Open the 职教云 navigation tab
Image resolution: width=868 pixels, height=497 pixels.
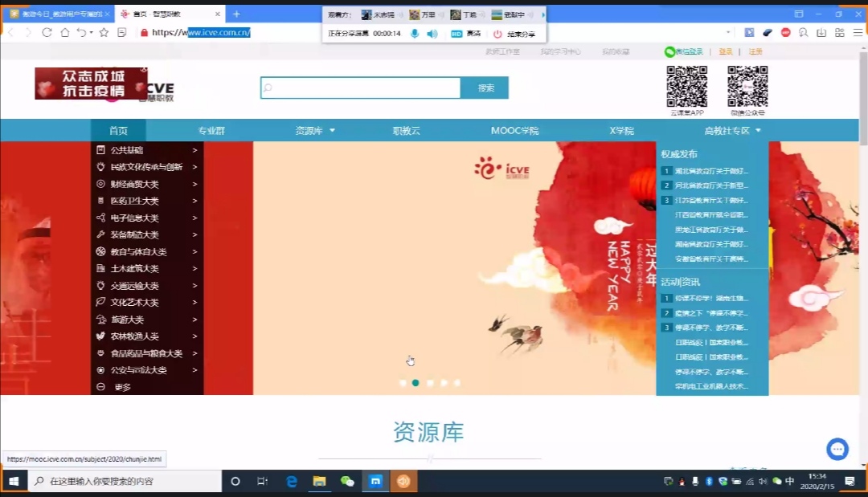[x=407, y=130]
